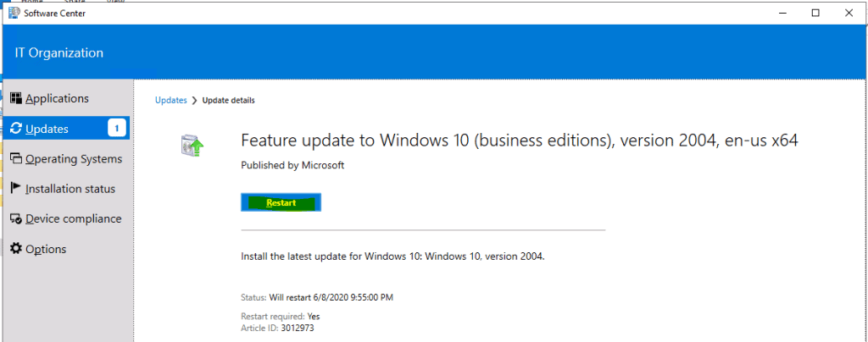Click the Operating Systems sidebar icon
Viewport: 868px width, 342px height.
click(x=15, y=159)
